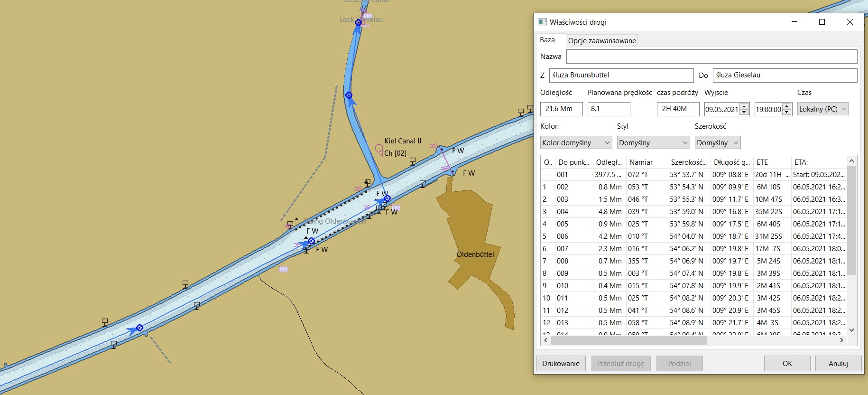
Task: Select the waypoint midway along Gieselau canal
Action: click(349, 95)
